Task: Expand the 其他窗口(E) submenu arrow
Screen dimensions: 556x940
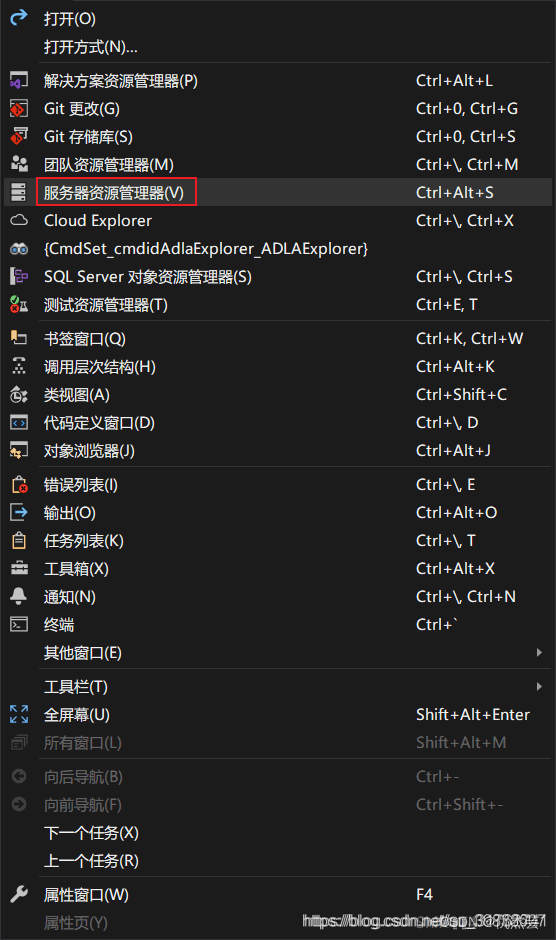Action: [539, 652]
